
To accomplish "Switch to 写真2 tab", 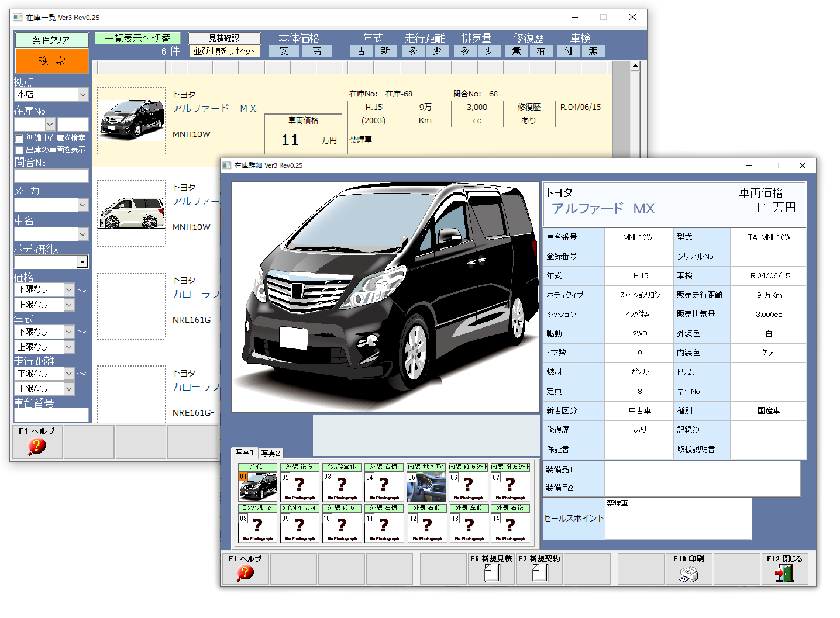I will tap(271, 453).
